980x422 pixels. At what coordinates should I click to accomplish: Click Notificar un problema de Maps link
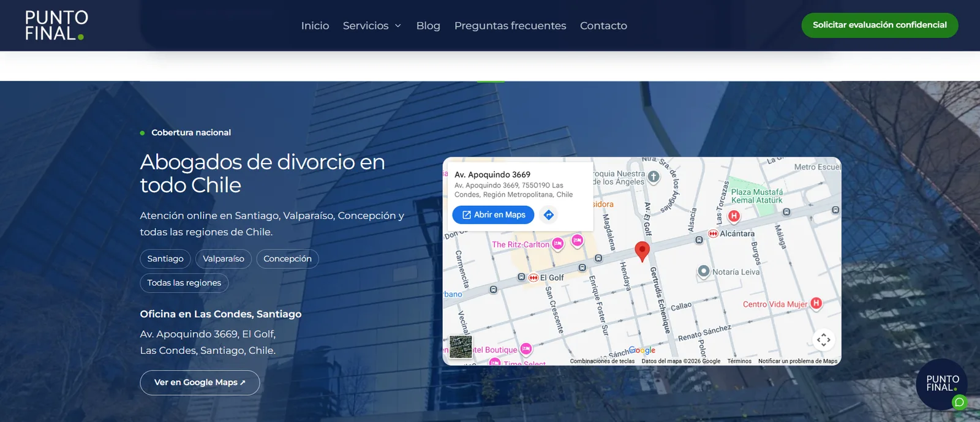coord(797,361)
